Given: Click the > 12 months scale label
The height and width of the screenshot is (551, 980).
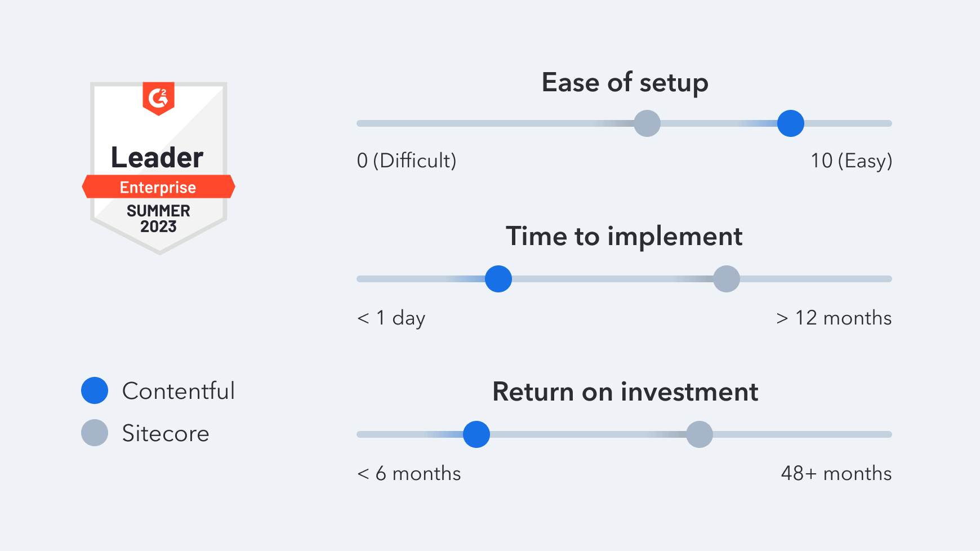Looking at the screenshot, I should (834, 318).
